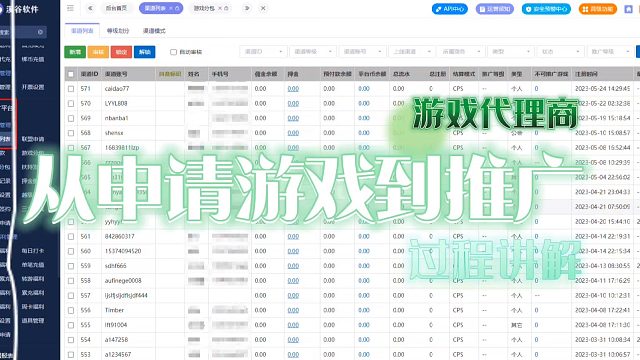Viewport: 640px width, 360px height.
Task: Select the 渠道列表 sub-tab
Action: [82, 31]
